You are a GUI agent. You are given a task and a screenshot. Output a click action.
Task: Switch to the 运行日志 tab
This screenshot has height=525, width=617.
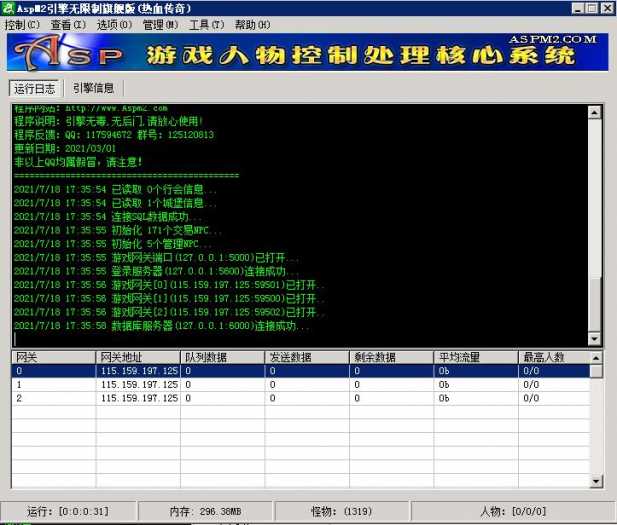click(35, 89)
